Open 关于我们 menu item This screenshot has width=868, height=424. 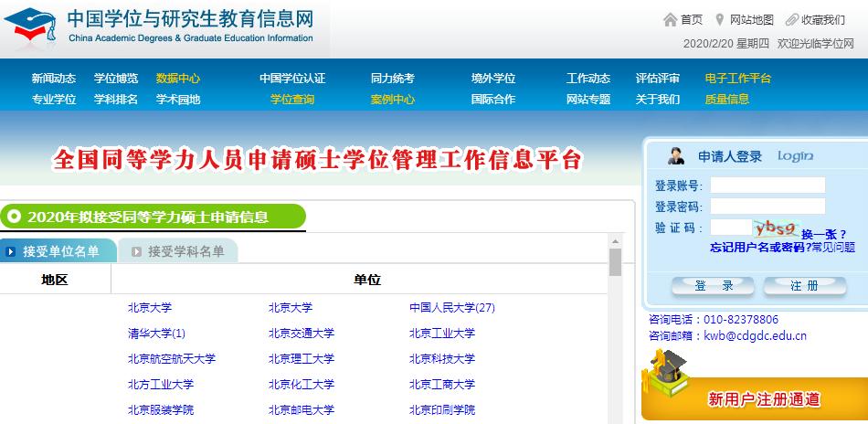tap(658, 100)
